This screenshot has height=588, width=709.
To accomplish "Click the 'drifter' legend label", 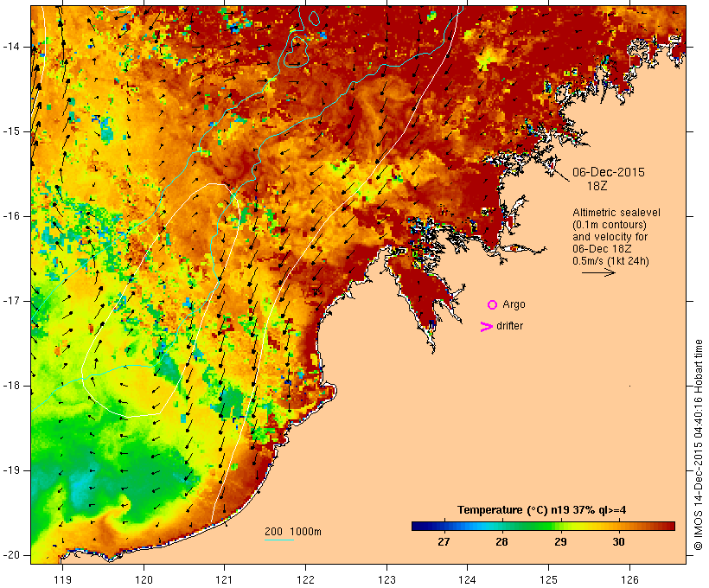I will coord(509,326).
